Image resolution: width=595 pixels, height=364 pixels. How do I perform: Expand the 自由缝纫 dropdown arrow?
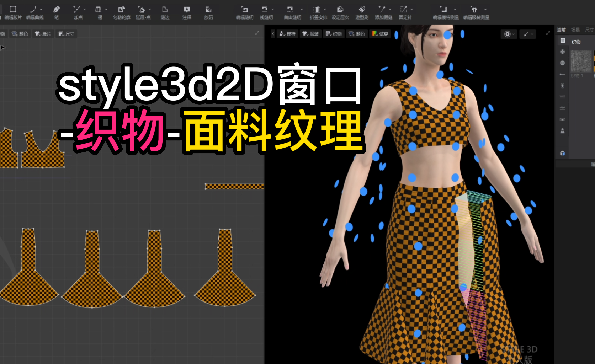(302, 9)
